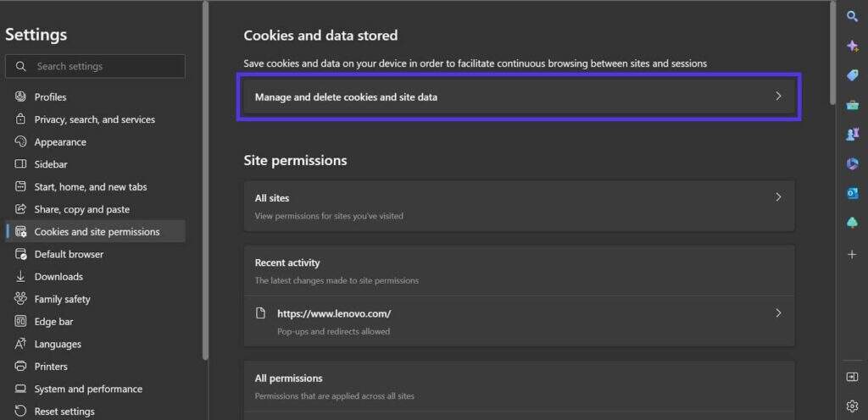Open the Games chess icon in sidebar
The image size is (868, 420).
(x=853, y=134)
